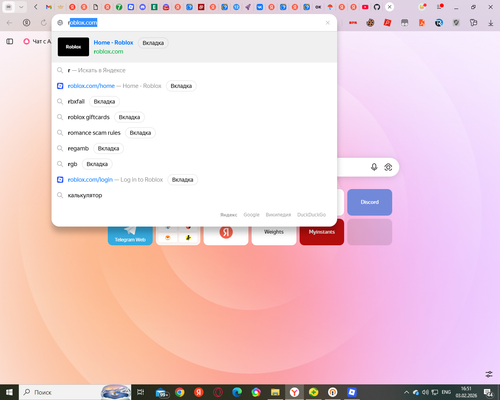Viewport: 500px width, 400px height.
Task: Open File Explorer from the taskbar
Action: pos(275,392)
